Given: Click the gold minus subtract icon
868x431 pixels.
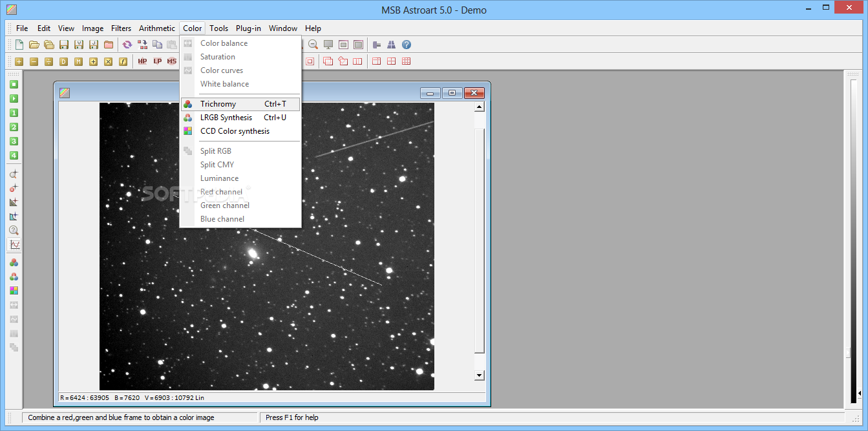Looking at the screenshot, I should pos(34,61).
